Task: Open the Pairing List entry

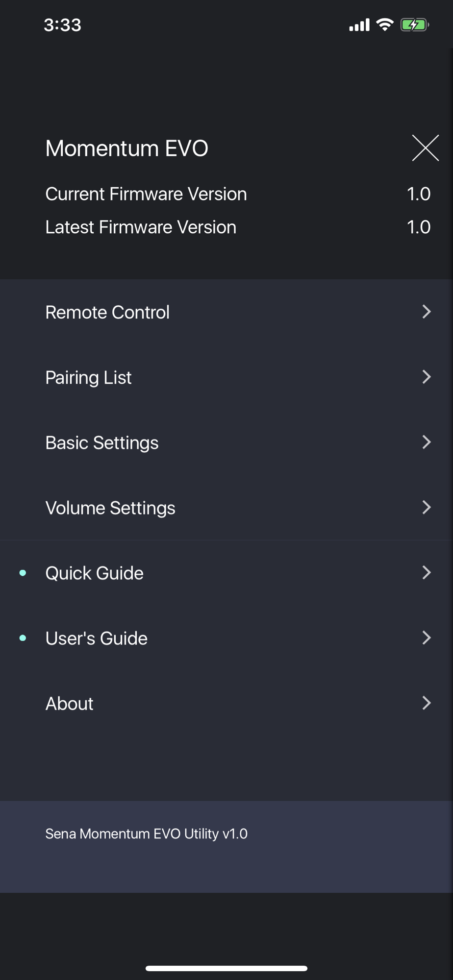Action: pos(226,377)
